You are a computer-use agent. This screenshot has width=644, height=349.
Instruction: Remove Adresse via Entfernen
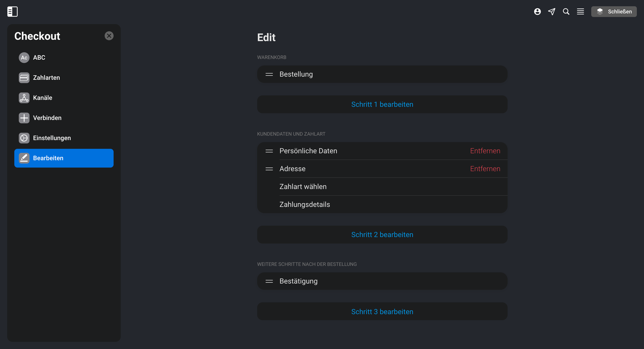pos(485,169)
